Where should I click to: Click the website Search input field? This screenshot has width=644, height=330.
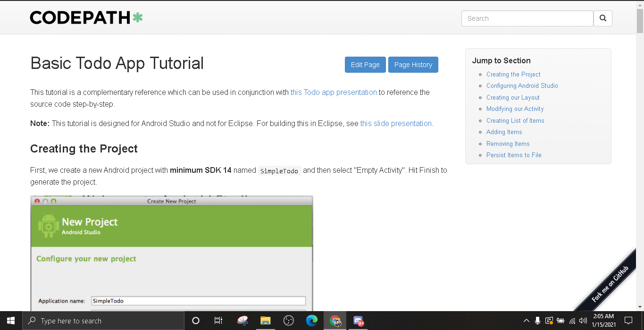pos(527,18)
